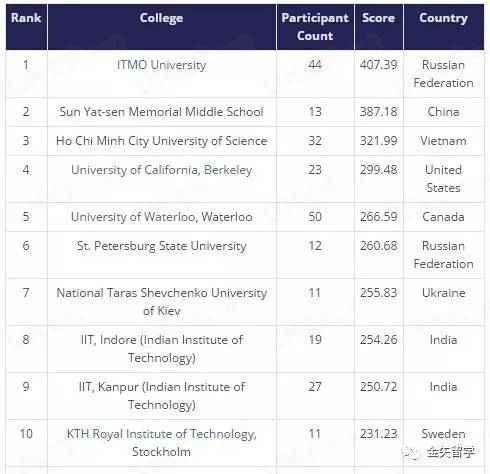Choose University of Waterloo, Waterloo entry
The image size is (490, 474).
[161, 217]
